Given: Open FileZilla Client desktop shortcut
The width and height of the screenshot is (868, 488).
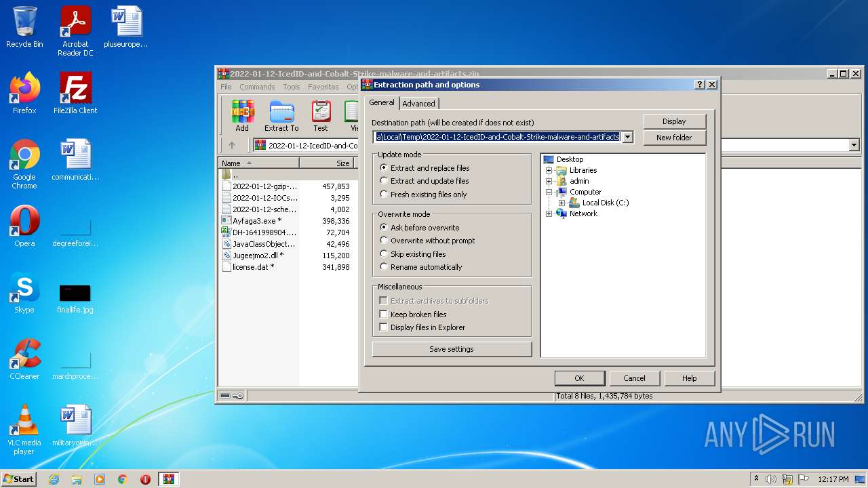Looking at the screenshot, I should click(75, 94).
